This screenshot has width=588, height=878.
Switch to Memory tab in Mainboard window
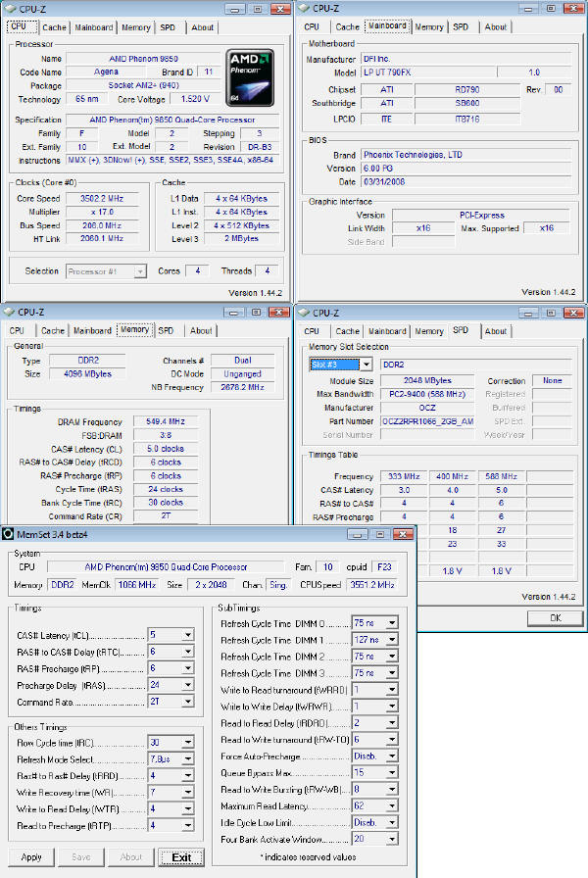429,26
